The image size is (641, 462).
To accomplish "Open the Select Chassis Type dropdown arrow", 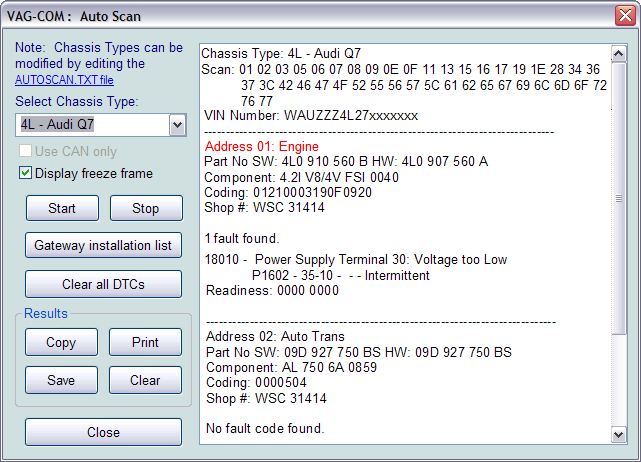I will (177, 125).
